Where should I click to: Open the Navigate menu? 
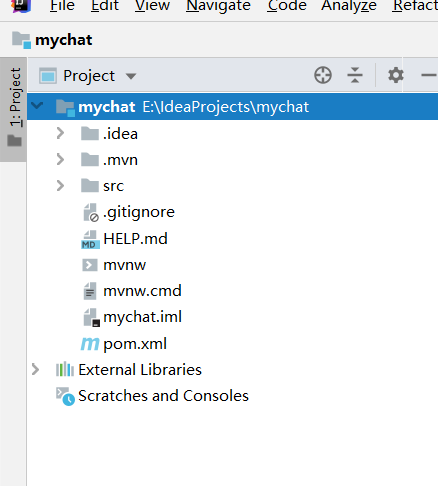pyautogui.click(x=218, y=6)
